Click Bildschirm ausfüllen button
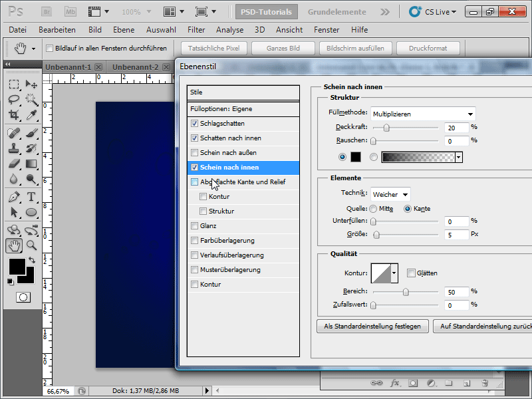 click(355, 48)
